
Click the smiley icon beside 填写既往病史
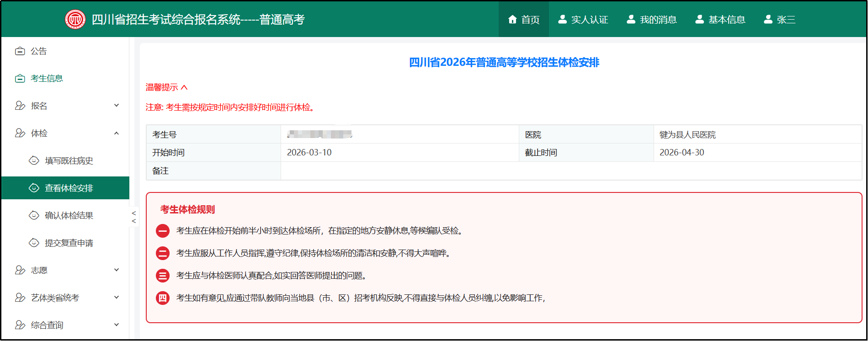34,160
